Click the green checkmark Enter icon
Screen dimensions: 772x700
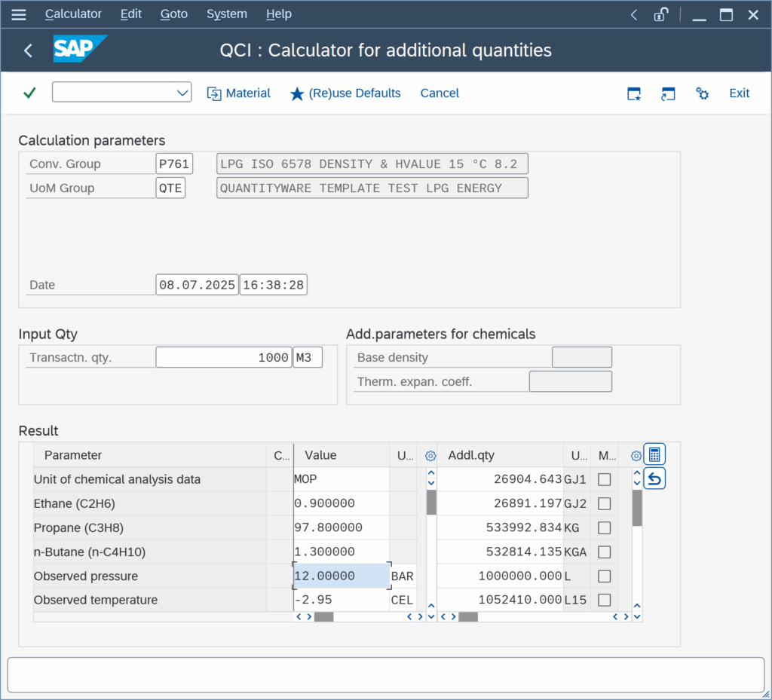29,93
